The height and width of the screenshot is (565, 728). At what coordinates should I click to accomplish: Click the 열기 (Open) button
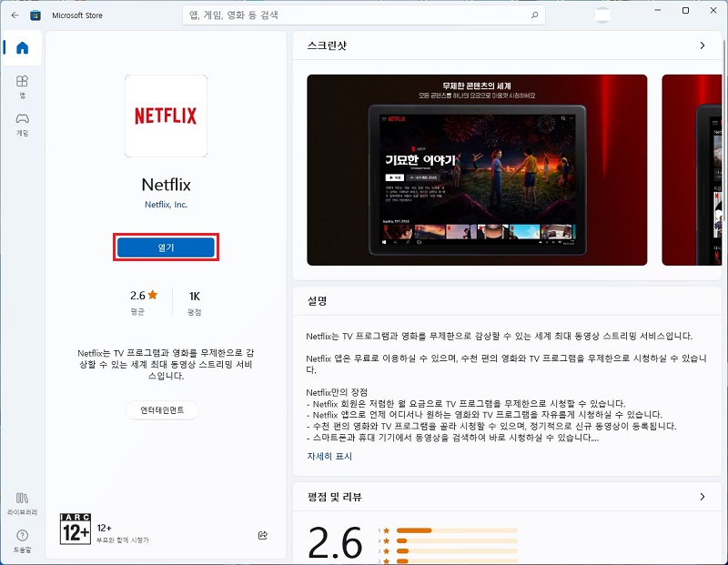click(x=166, y=247)
